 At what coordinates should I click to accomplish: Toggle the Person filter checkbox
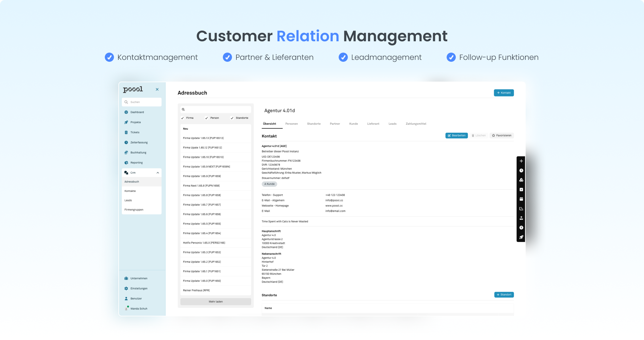(206, 118)
